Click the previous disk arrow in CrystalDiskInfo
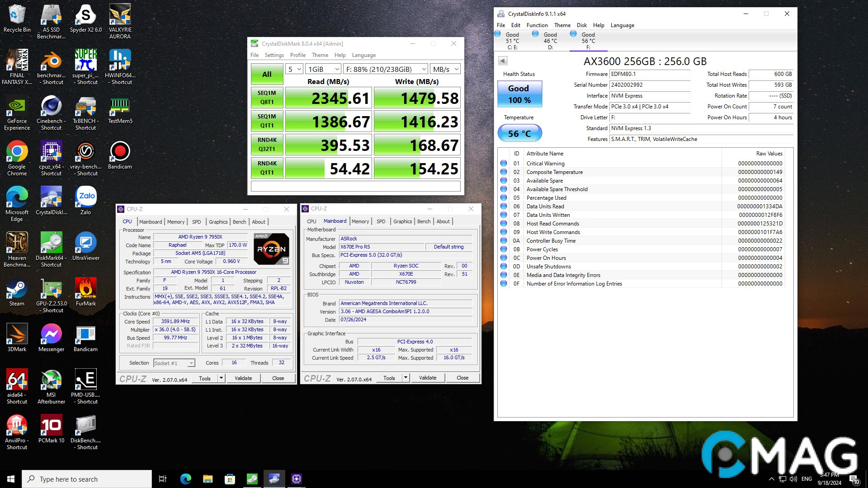This screenshot has width=868, height=488. (x=503, y=61)
